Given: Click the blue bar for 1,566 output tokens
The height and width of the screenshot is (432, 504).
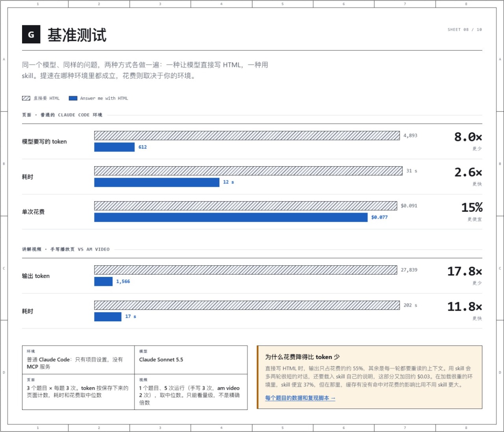Looking at the screenshot, I should (x=103, y=282).
